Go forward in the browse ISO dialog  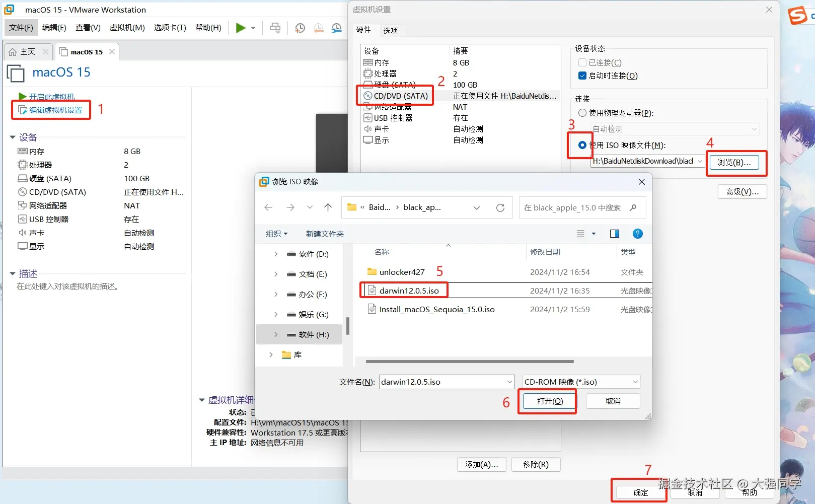[x=290, y=207]
